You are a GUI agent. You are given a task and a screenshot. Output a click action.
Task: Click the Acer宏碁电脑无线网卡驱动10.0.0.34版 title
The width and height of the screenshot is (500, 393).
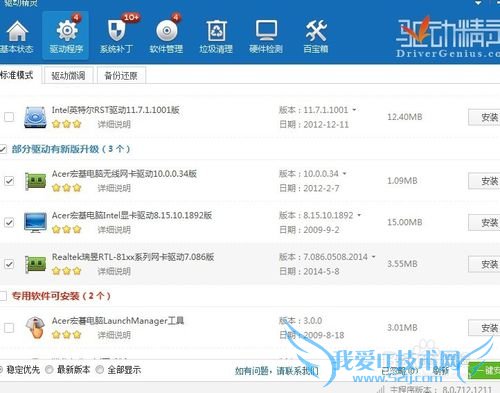point(124,174)
